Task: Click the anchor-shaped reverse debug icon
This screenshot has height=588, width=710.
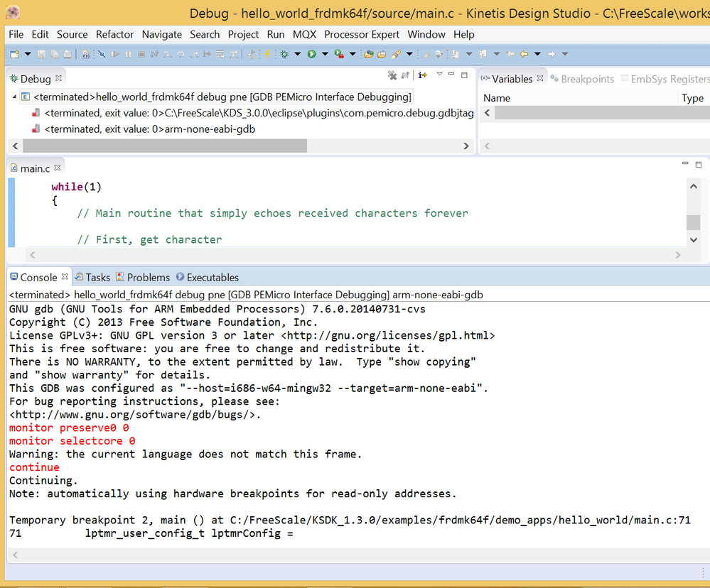Action: 252,54
